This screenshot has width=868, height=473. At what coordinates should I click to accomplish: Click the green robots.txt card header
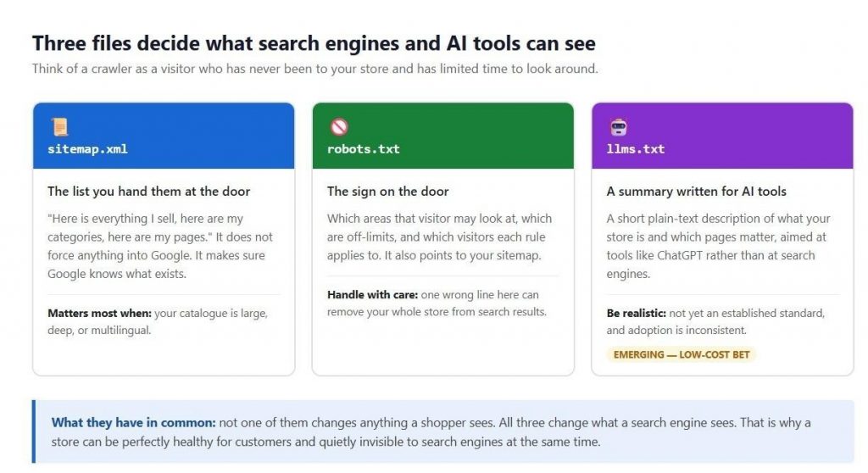point(442,136)
